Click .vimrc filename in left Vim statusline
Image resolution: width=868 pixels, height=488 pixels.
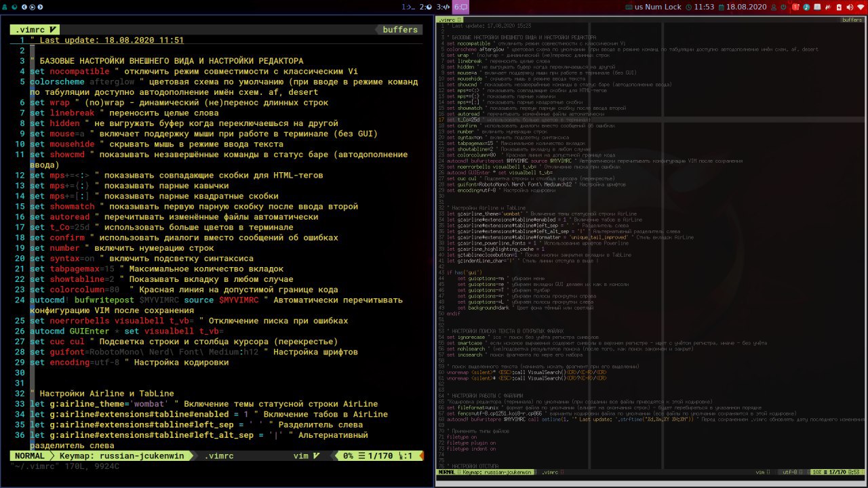click(220, 456)
